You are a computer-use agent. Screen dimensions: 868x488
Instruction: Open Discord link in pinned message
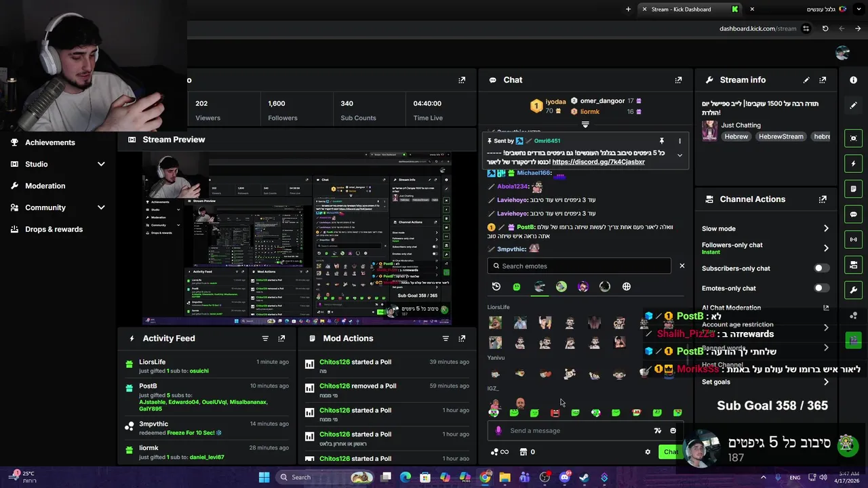pos(598,162)
